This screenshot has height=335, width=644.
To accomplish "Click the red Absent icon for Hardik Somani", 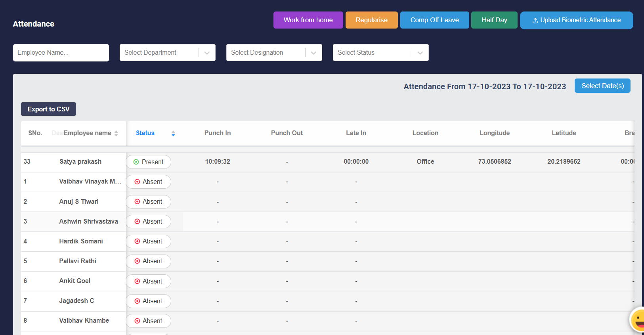I will point(137,241).
